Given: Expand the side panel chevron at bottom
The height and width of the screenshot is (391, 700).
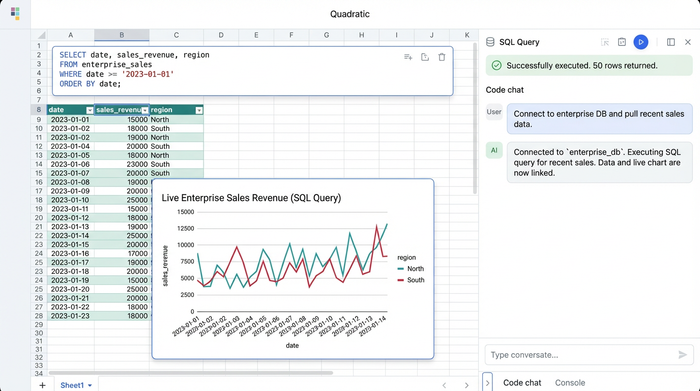Looking at the screenshot, I should 487,383.
